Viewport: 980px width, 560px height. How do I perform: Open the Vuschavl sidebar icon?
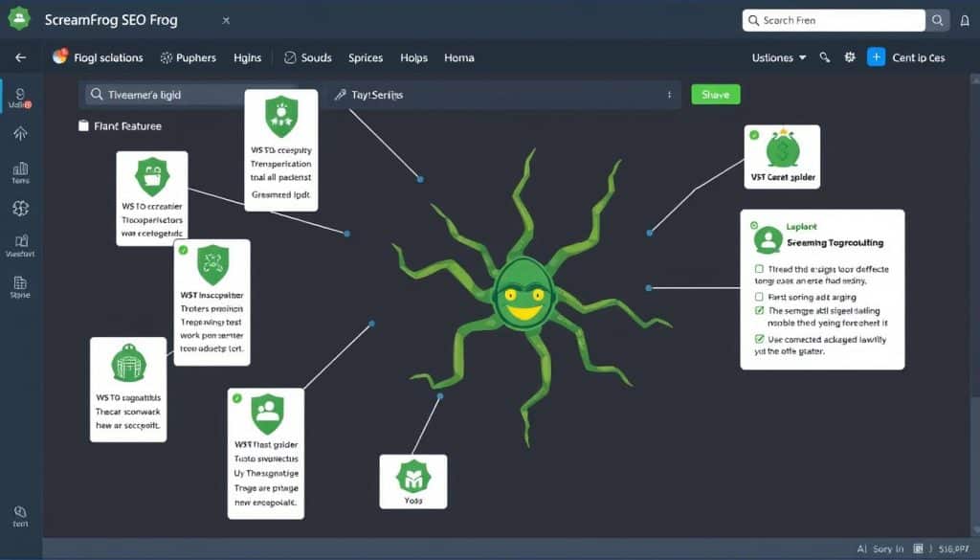(20, 246)
